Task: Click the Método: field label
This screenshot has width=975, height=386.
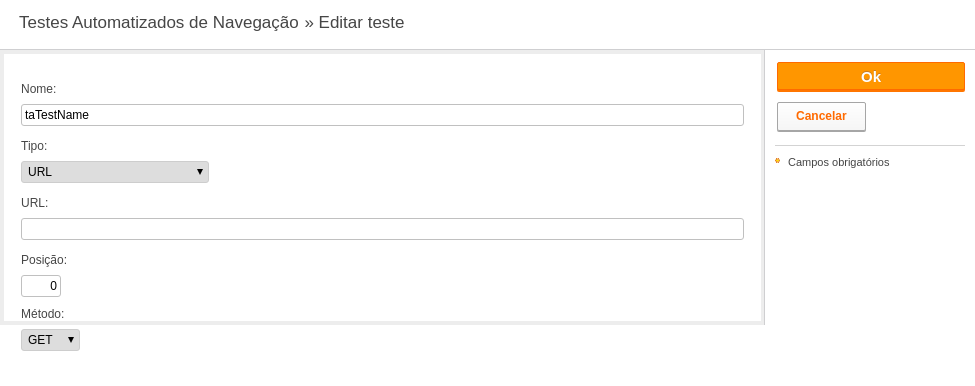Action: tap(42, 314)
